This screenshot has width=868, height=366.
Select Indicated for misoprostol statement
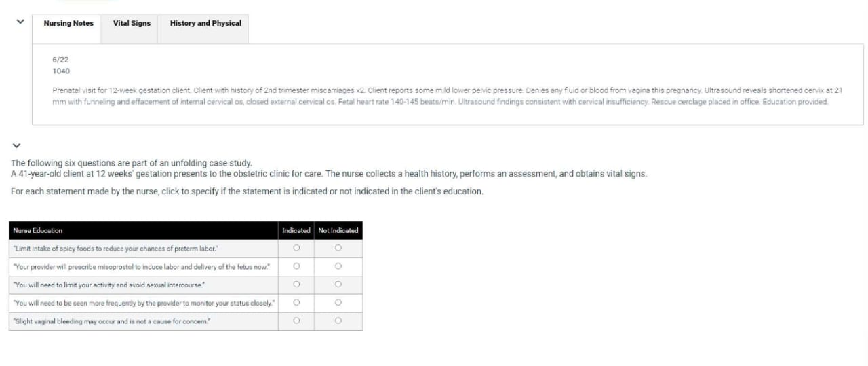coord(296,266)
